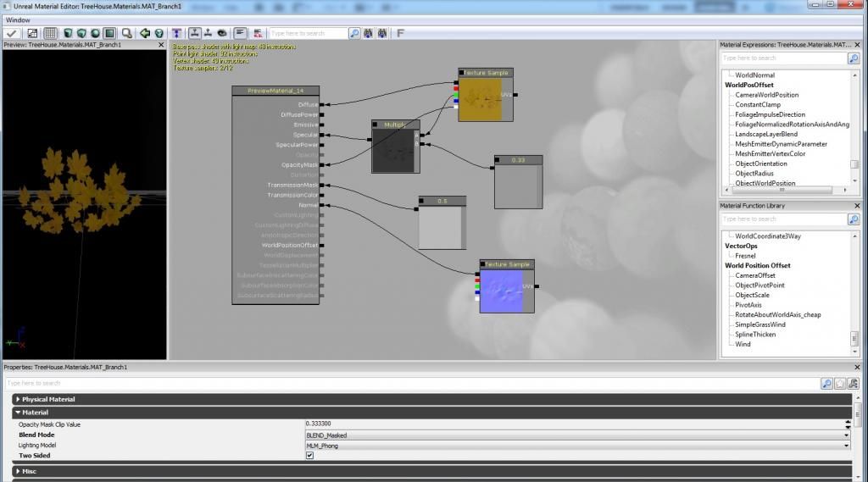The width and height of the screenshot is (868, 482).
Task: Toggle the preview grid icon
Action: (50, 33)
